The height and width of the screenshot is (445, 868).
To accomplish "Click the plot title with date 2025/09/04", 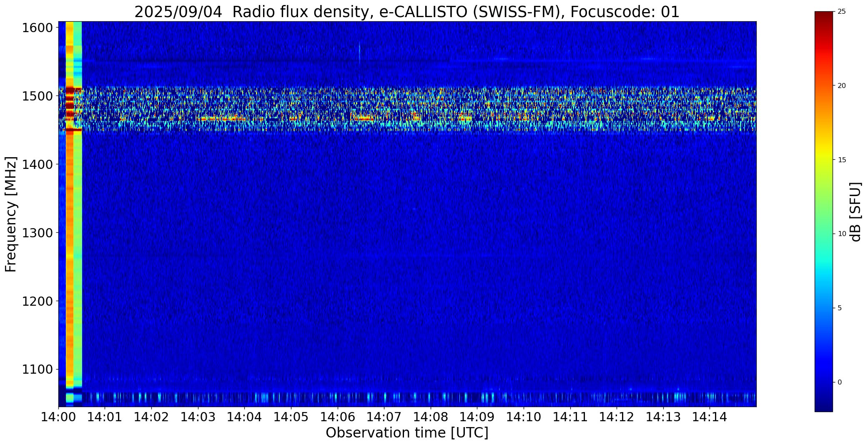I will [407, 12].
